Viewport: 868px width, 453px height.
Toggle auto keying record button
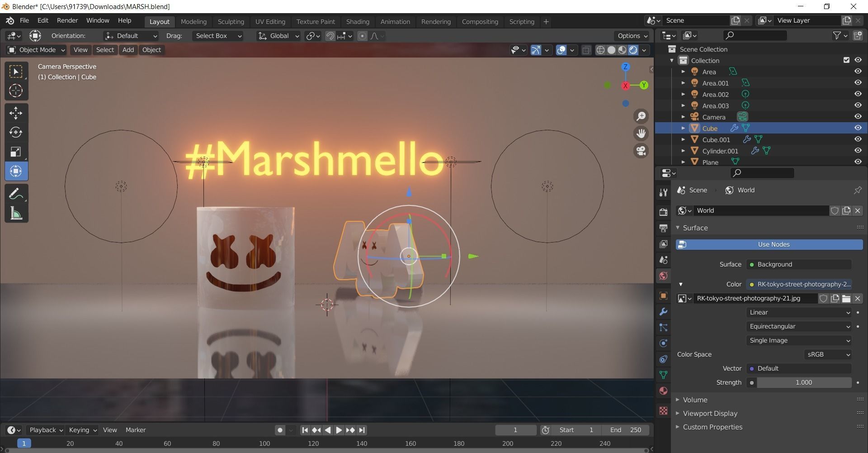tap(280, 430)
